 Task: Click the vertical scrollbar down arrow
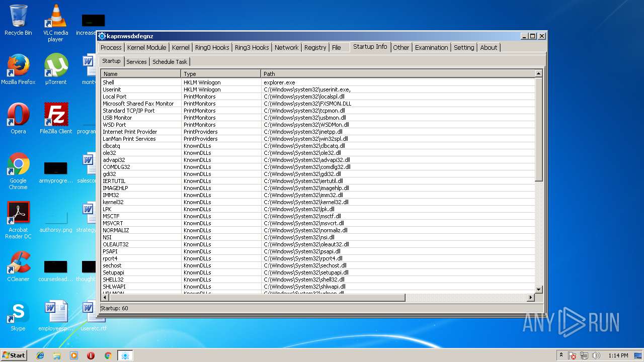(538, 290)
